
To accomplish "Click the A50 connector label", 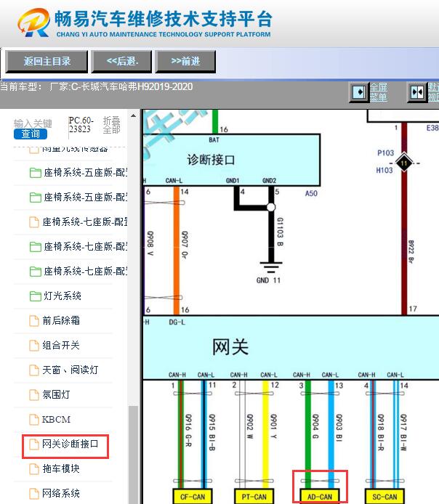I will pyautogui.click(x=311, y=193).
